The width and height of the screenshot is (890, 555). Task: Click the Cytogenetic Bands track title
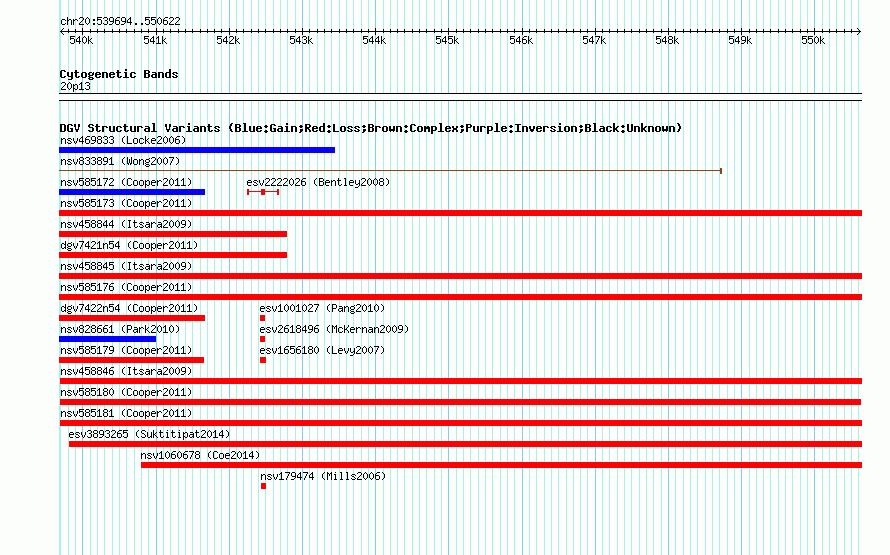coord(119,74)
